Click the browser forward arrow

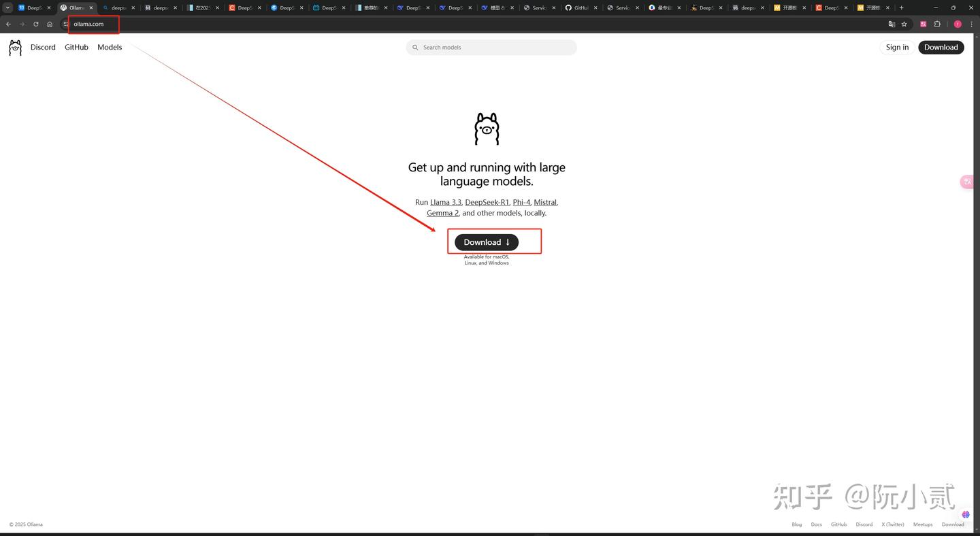pos(22,24)
